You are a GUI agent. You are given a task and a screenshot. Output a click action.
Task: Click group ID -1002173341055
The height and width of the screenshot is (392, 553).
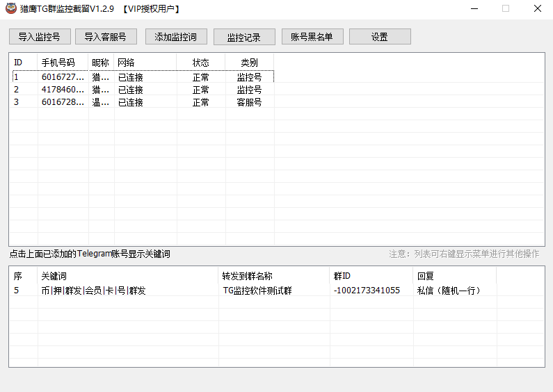pyautogui.click(x=367, y=291)
